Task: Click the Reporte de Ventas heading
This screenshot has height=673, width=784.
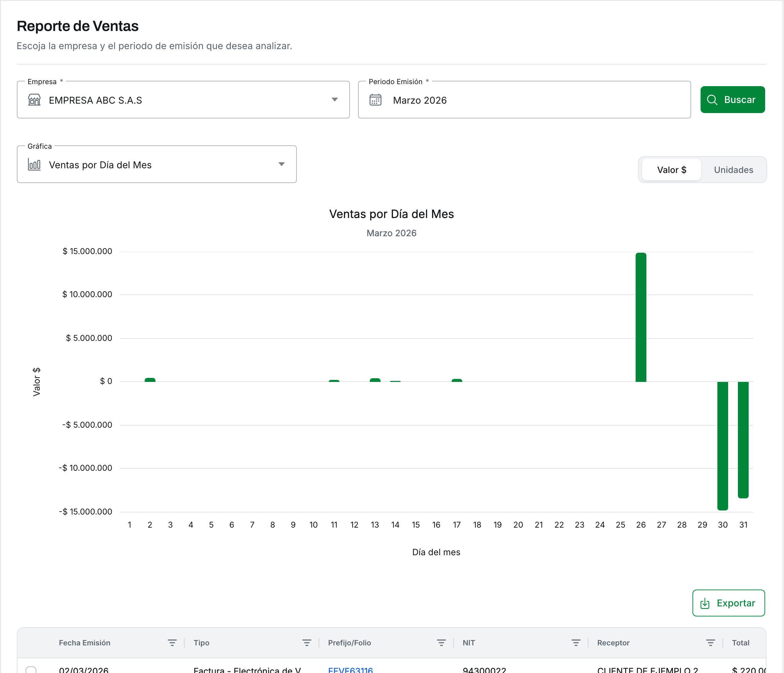Action: point(78,26)
